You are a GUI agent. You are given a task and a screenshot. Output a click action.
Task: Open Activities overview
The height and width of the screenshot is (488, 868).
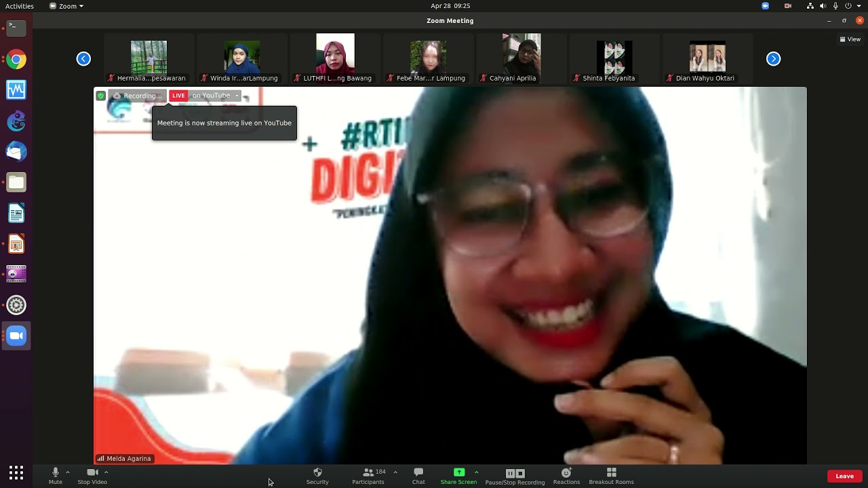coord(20,6)
